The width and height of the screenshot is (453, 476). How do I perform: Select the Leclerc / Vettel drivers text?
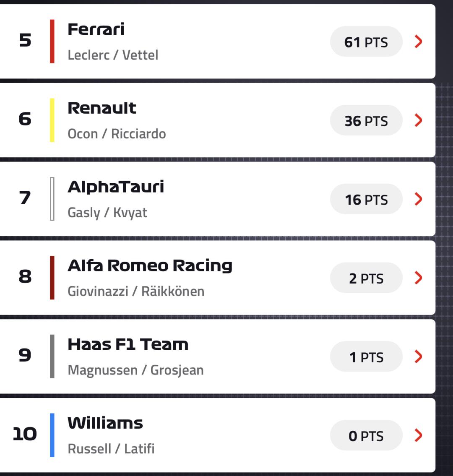[113, 55]
